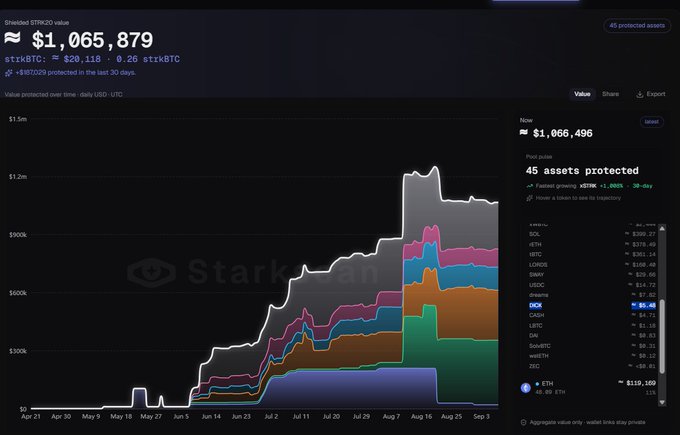This screenshot has height=435, width=680.
Task: Click the orange band in stacked chart
Action: point(468,313)
